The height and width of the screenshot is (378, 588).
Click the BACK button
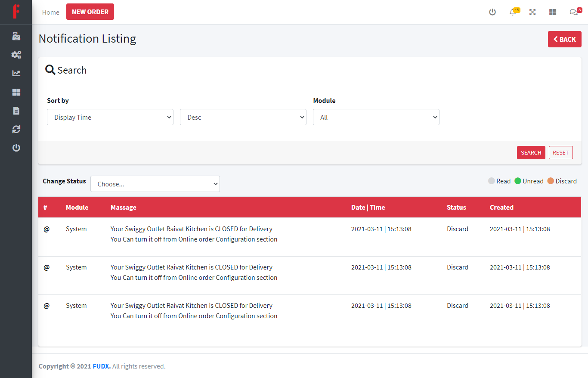[x=564, y=39]
